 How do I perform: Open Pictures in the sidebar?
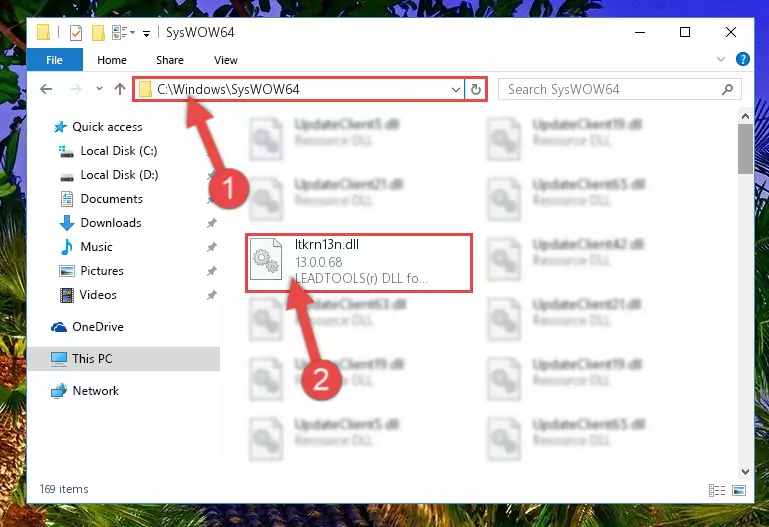point(102,271)
